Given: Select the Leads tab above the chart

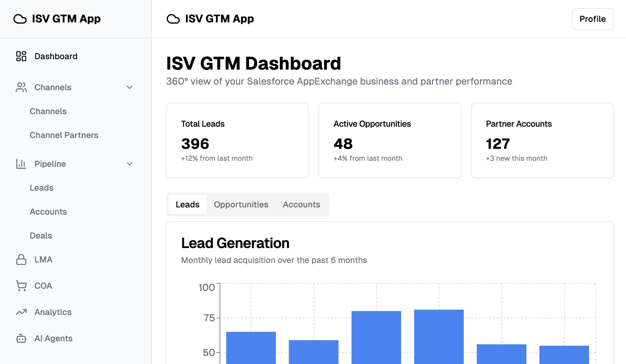Looking at the screenshot, I should click(188, 204).
